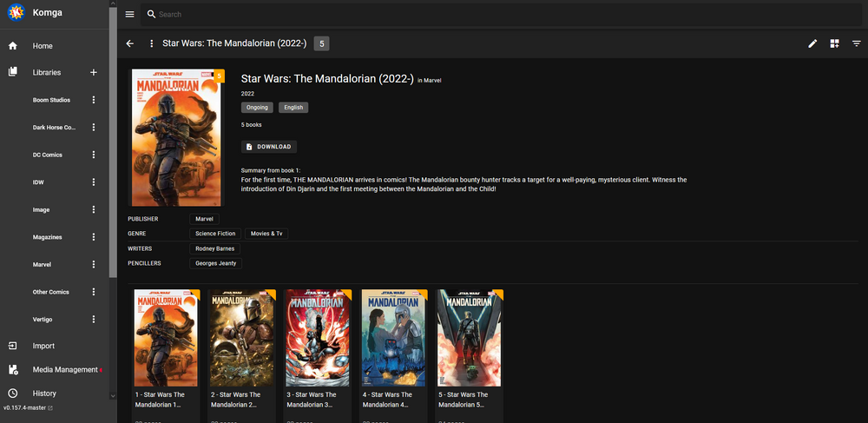Image resolution: width=868 pixels, height=423 pixels.
Task: Click the History clock icon
Action: [x=13, y=393]
